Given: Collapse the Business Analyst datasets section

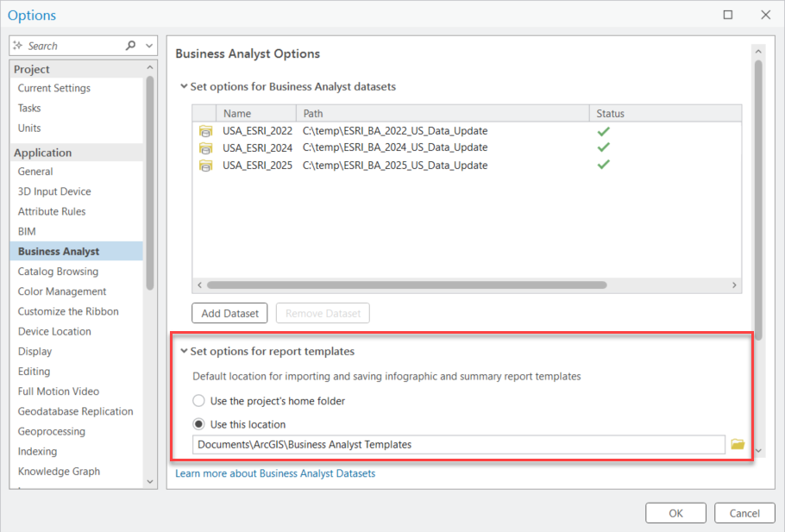Looking at the screenshot, I should pyautogui.click(x=183, y=86).
